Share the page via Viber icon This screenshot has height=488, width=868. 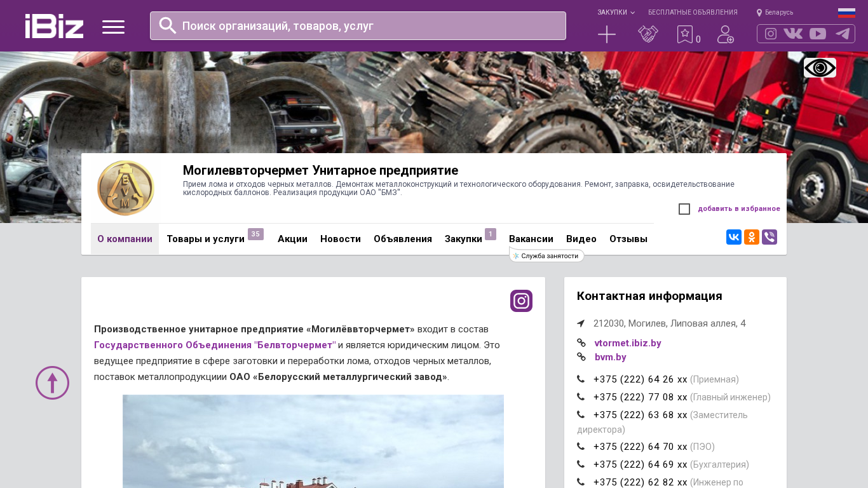pyautogui.click(x=770, y=237)
